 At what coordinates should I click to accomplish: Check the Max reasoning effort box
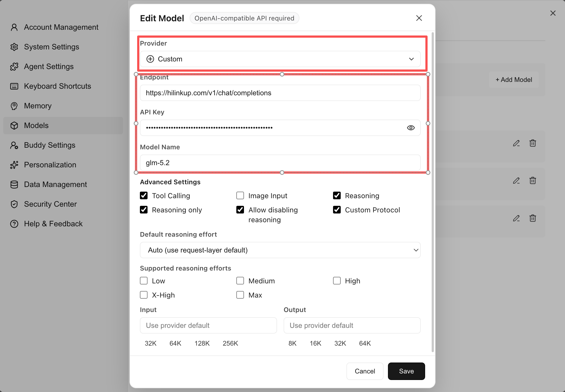point(240,295)
